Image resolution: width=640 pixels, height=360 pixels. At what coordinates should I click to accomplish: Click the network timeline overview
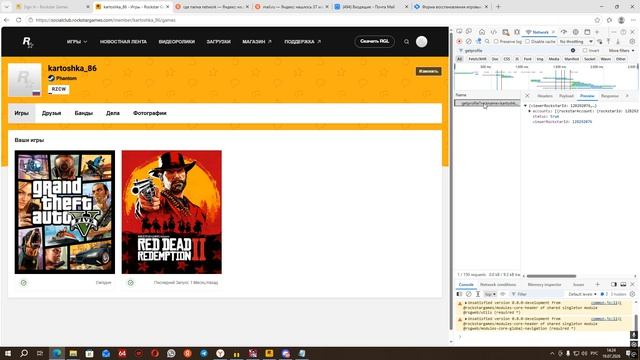(546, 77)
